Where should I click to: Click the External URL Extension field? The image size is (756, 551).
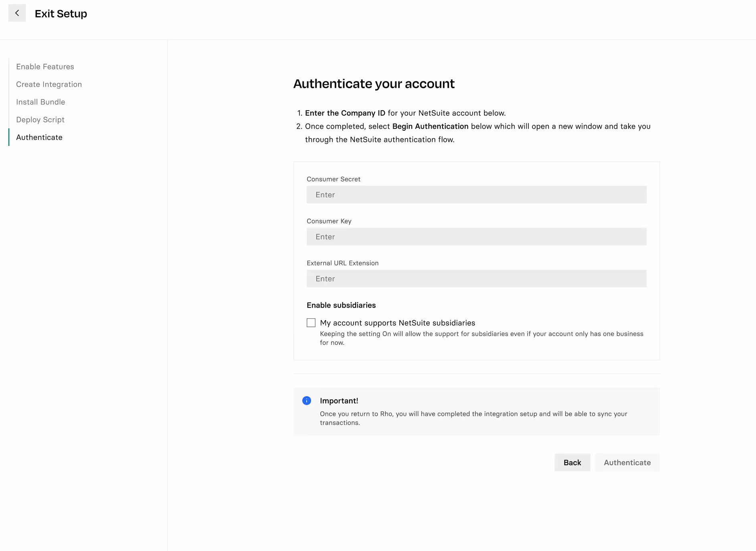click(476, 279)
